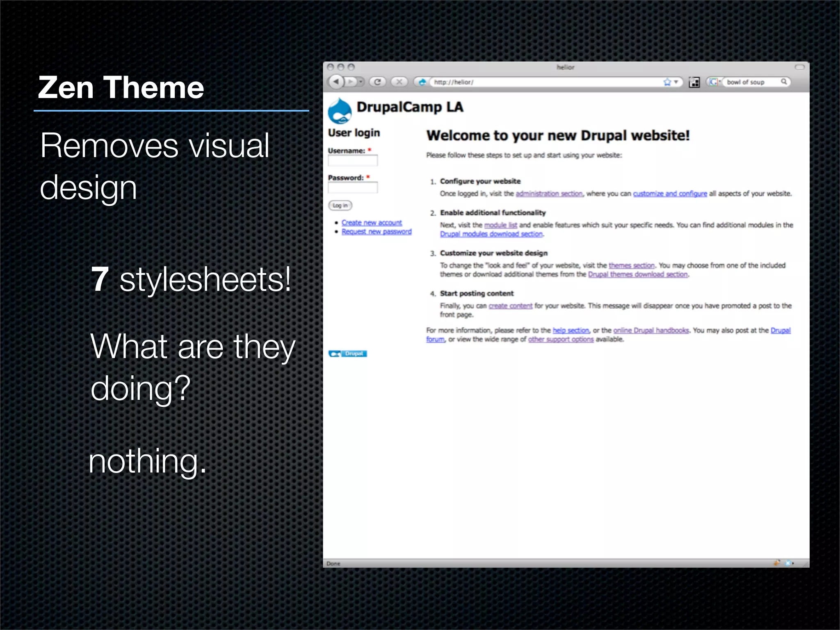The width and height of the screenshot is (840, 630).
Task: Click the Stop loading X button
Action: point(399,82)
